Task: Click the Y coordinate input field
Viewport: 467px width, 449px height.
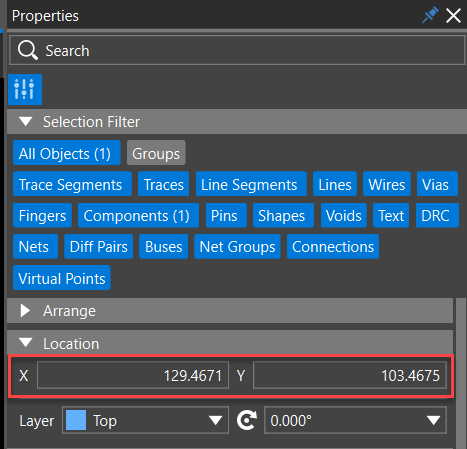Action: (x=350, y=375)
